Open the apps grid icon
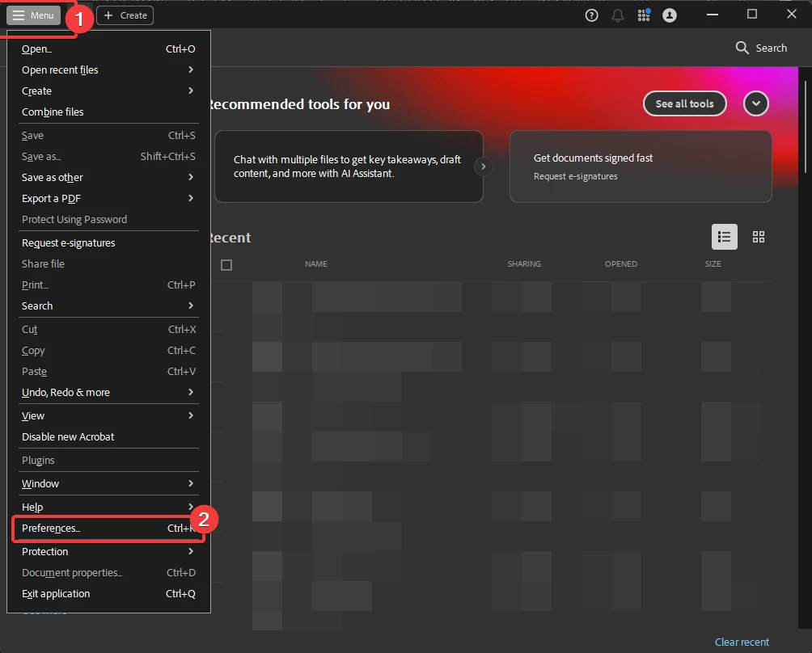The width and height of the screenshot is (812, 653). pos(644,15)
